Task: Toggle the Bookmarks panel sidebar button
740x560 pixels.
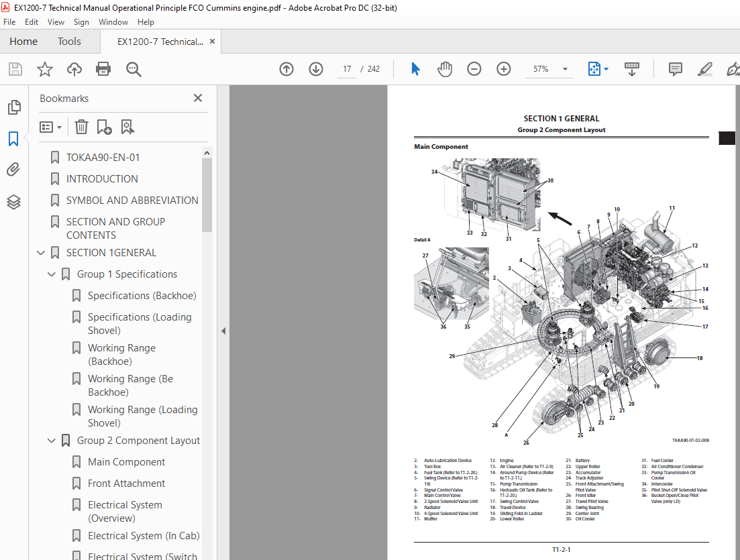Action: tap(13, 139)
